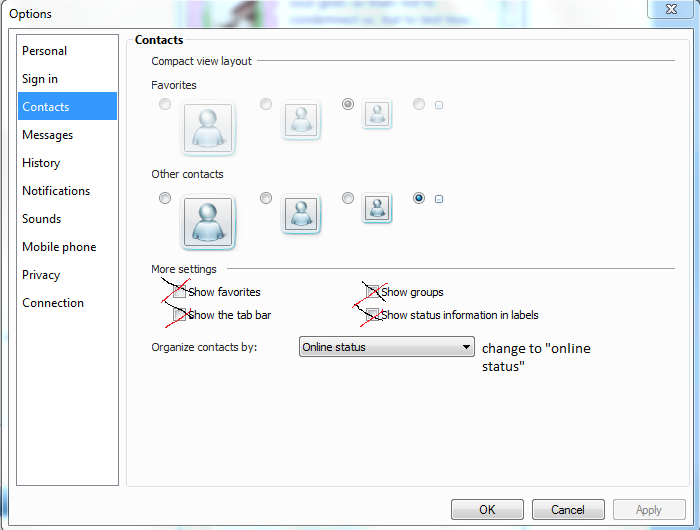Click the Apply button
Image resolution: width=700 pixels, height=530 pixels.
(x=649, y=509)
